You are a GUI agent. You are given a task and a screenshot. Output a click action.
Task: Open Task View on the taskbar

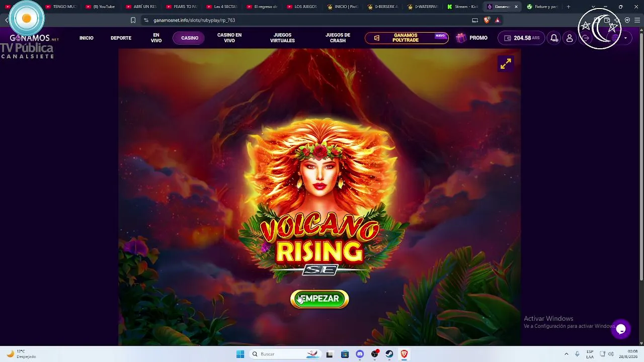pos(330,354)
